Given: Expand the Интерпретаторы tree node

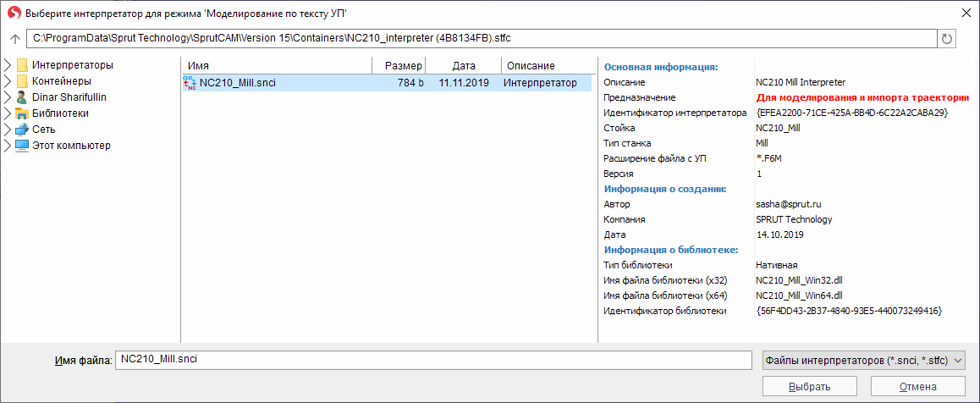Looking at the screenshot, I should coord(8,65).
